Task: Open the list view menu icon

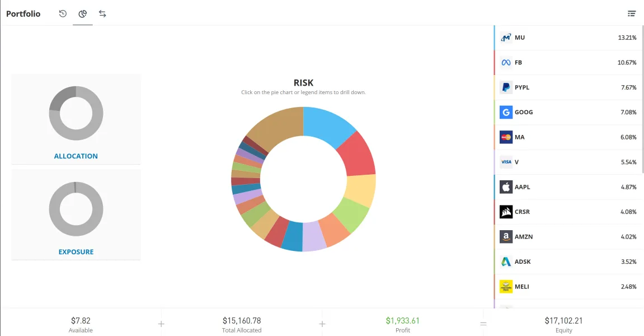Action: tap(632, 13)
